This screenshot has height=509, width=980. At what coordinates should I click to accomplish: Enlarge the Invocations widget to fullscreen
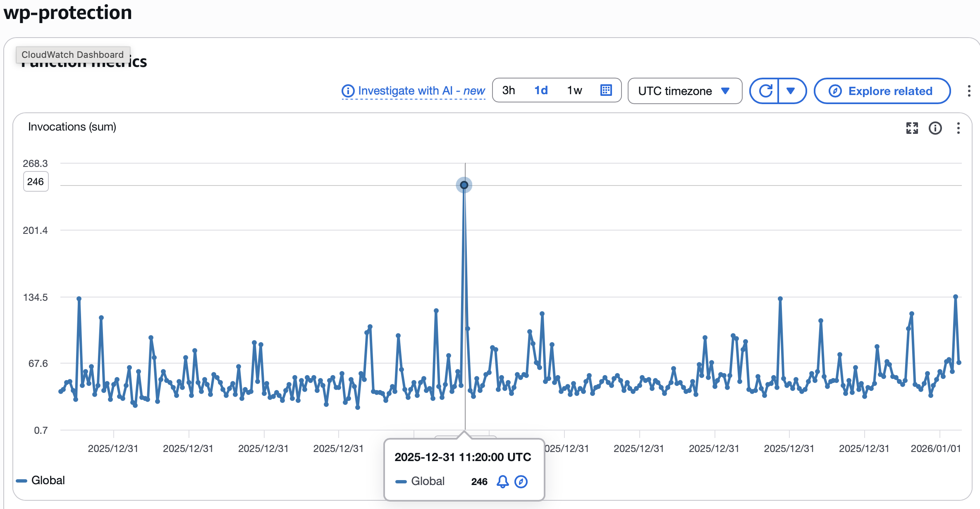[912, 128]
